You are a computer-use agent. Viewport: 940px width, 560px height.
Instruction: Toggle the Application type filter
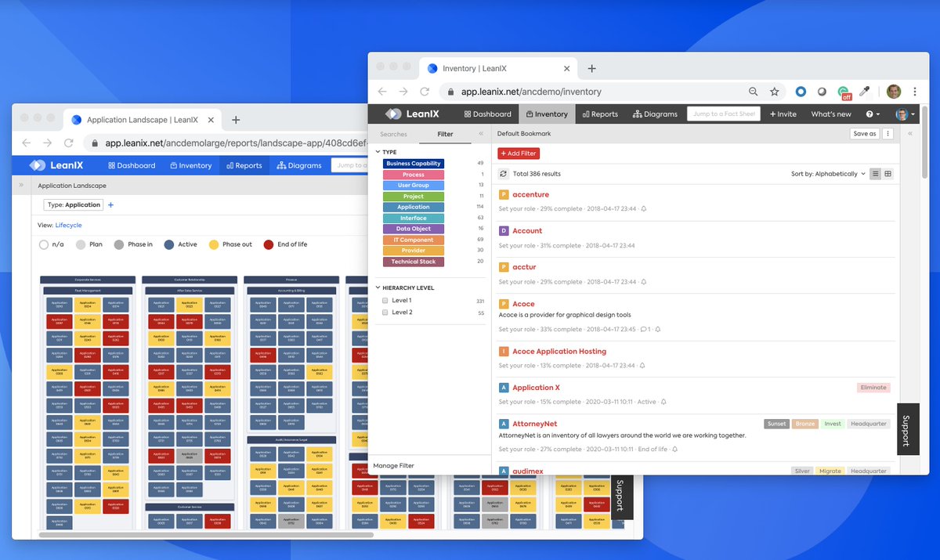pos(414,208)
